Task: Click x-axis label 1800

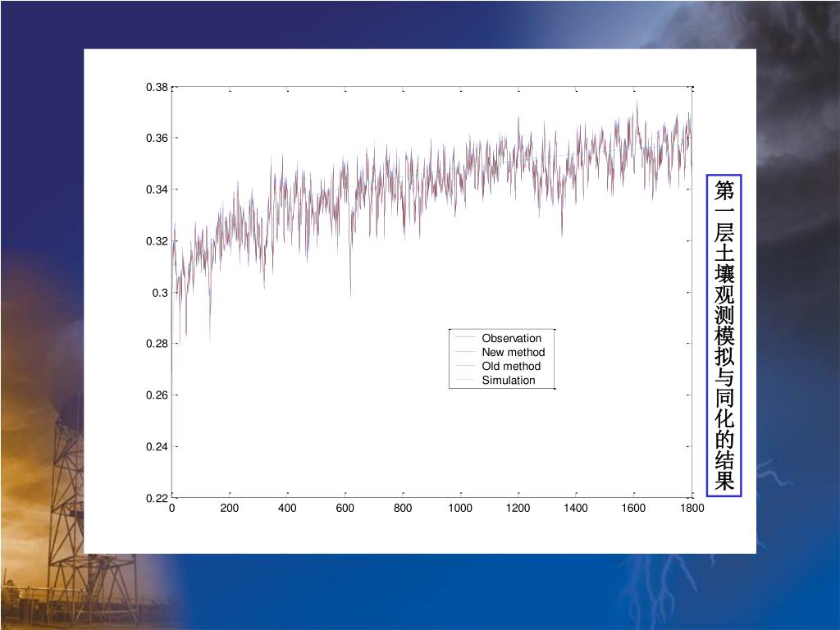Action: click(x=692, y=508)
